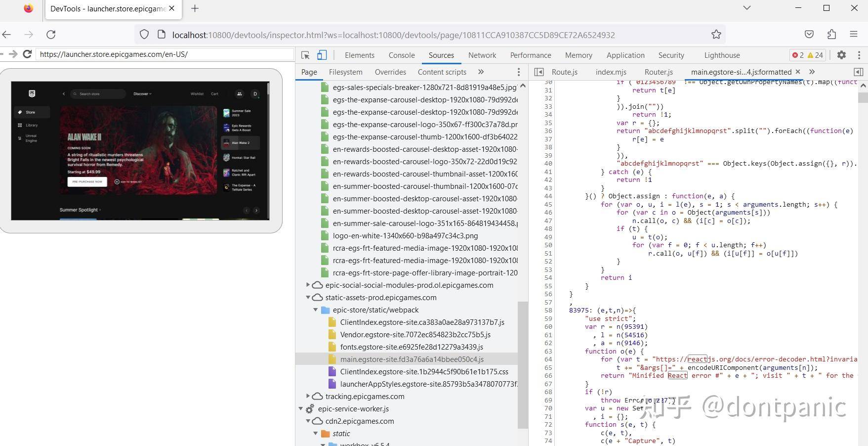Collapse the epic-service-worker.js node
The image size is (868, 446).
(300, 408)
